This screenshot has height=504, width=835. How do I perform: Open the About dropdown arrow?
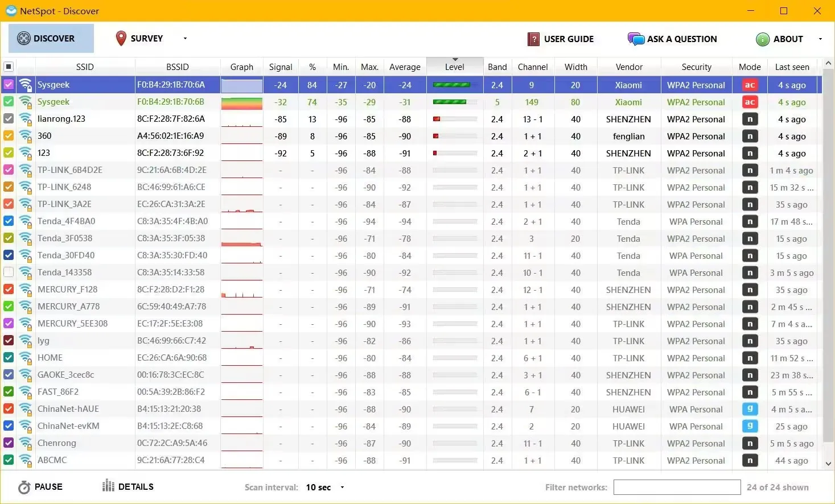coord(820,39)
